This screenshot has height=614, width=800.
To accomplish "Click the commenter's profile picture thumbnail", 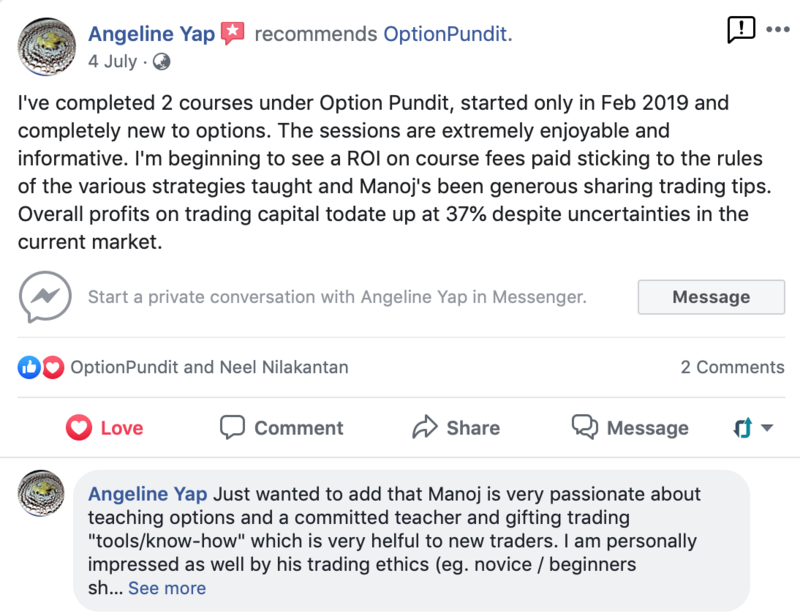I will point(44,496).
